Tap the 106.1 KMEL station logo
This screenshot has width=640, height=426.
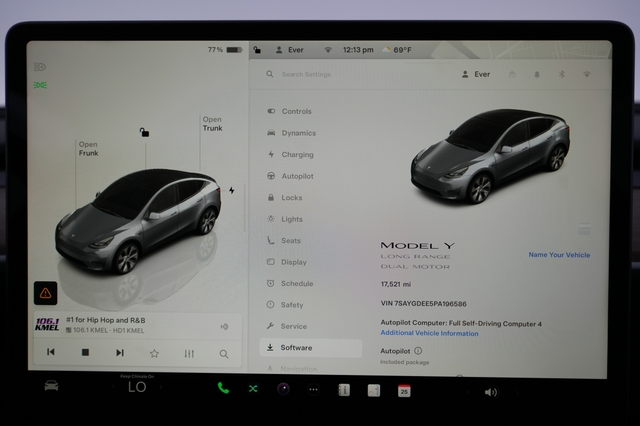47,324
